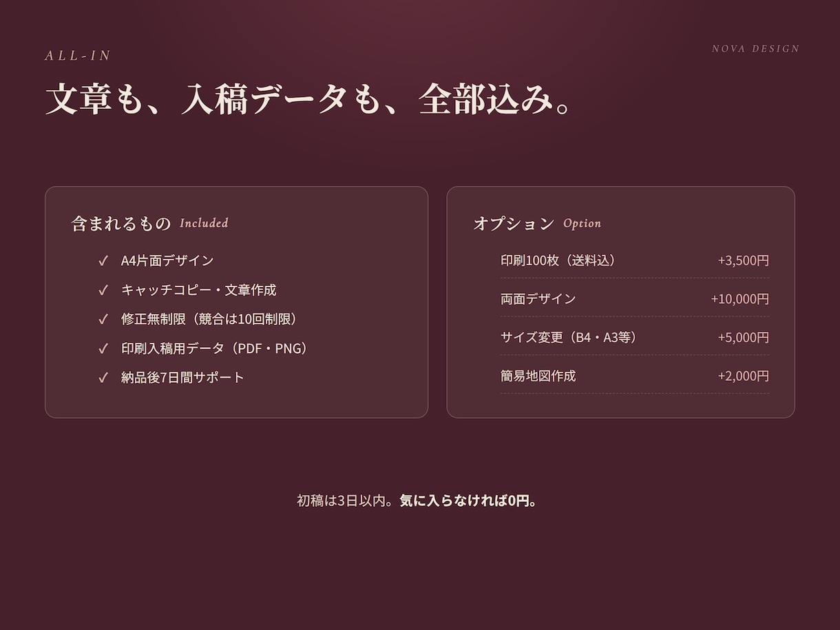Click 修正無制限（競合は10回制限）line
The width and height of the screenshot is (840, 630).
[211, 319]
